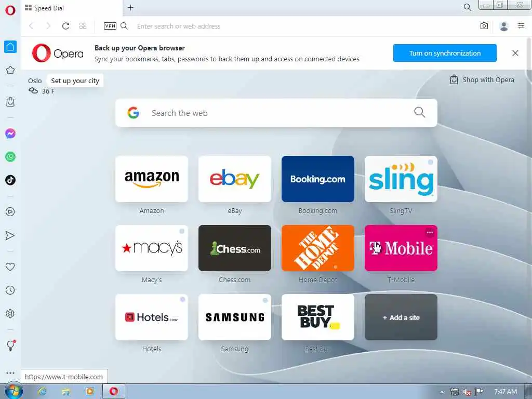This screenshot has width=532, height=399.
Task: Open the tab grid view icon
Action: click(83, 26)
